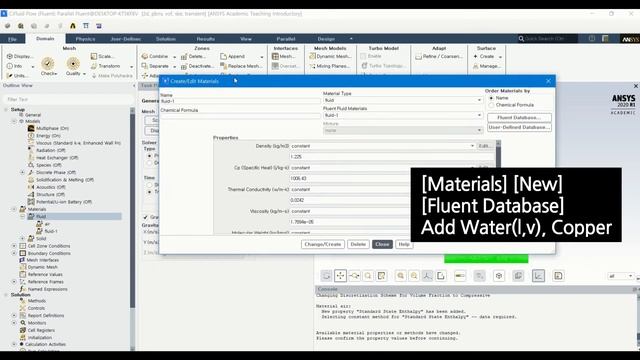The width and height of the screenshot is (640, 360).
Task: Toggle the axis orientation view icon
Action: (427, 276)
